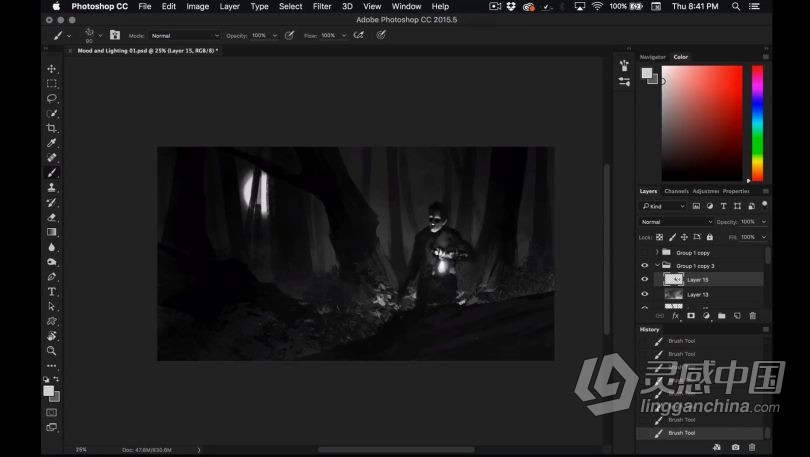Select the Dodge tool

coord(52,262)
